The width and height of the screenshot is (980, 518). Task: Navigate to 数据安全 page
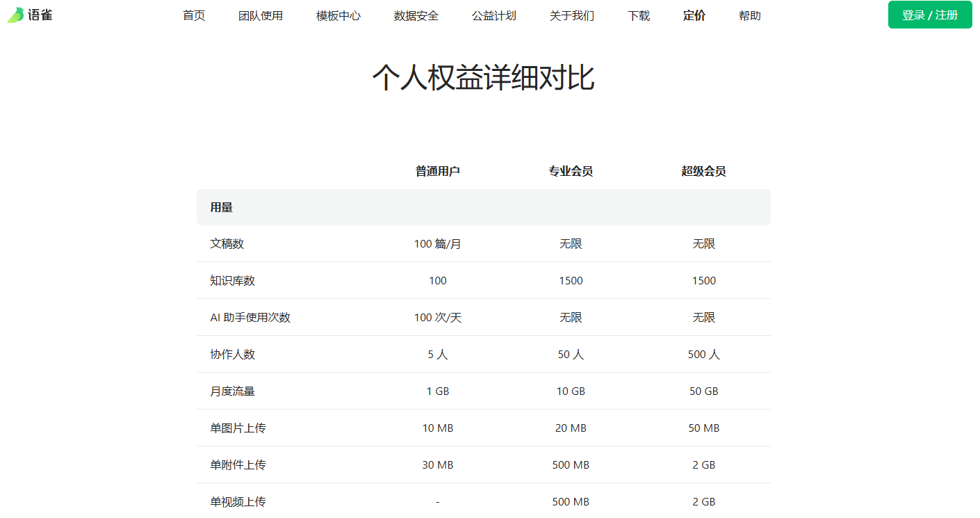(416, 15)
